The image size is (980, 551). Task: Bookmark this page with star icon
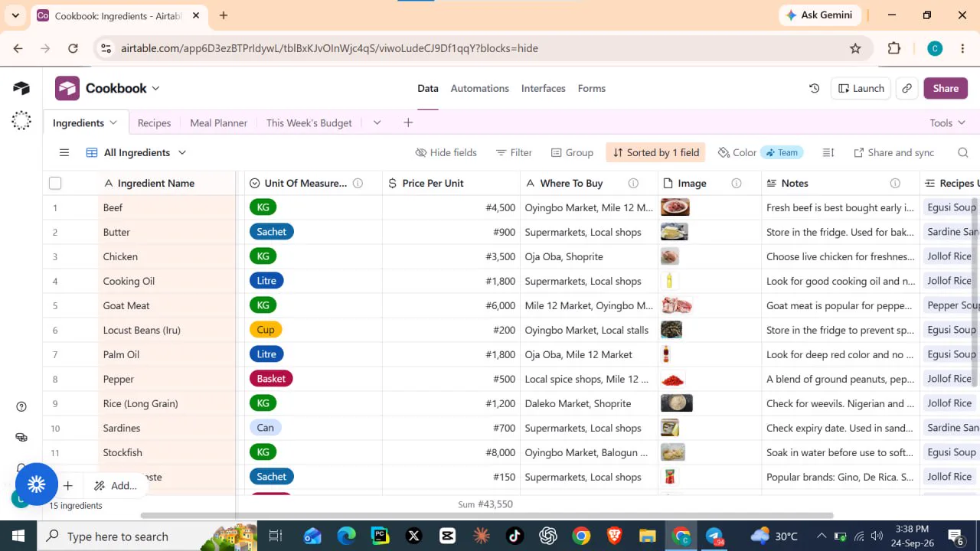click(x=855, y=48)
